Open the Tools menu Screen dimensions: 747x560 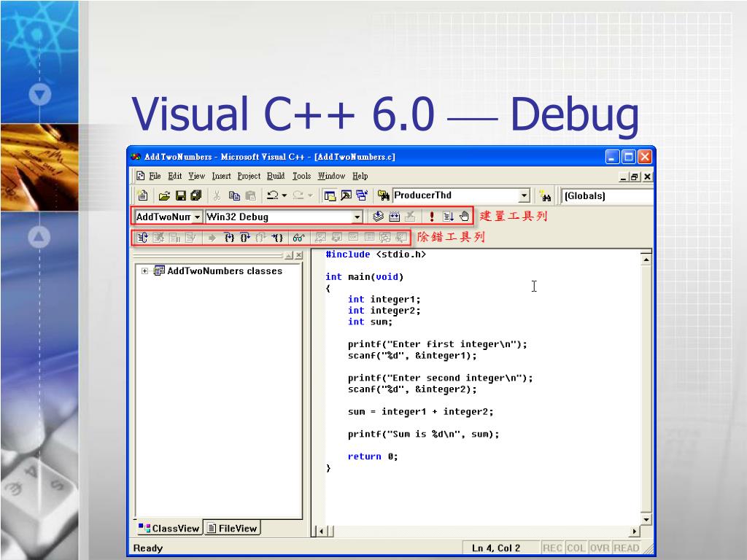tap(301, 176)
